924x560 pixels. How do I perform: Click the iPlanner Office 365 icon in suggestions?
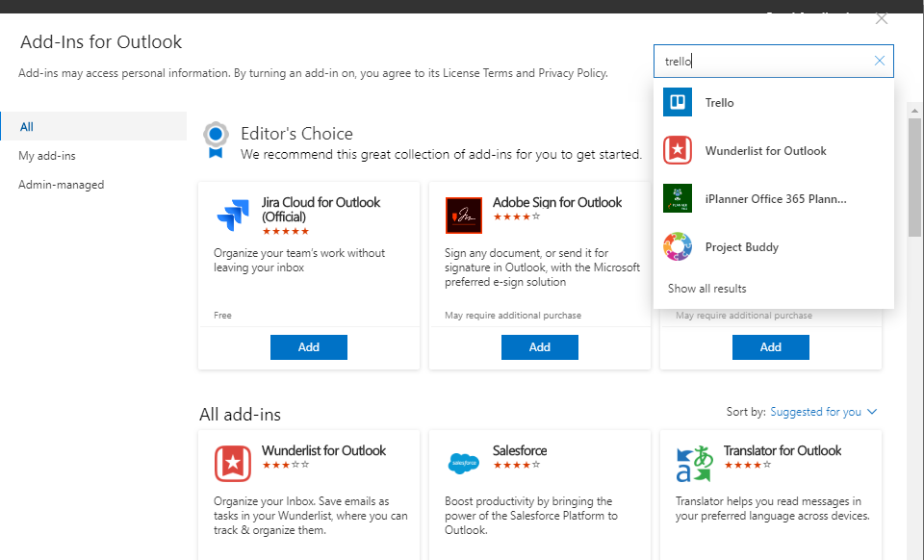(x=677, y=198)
